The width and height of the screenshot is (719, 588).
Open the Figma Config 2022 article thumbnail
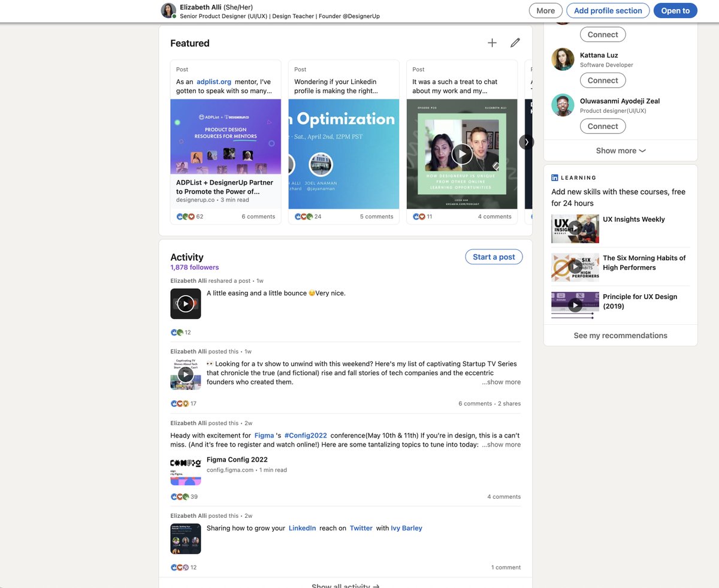click(185, 471)
